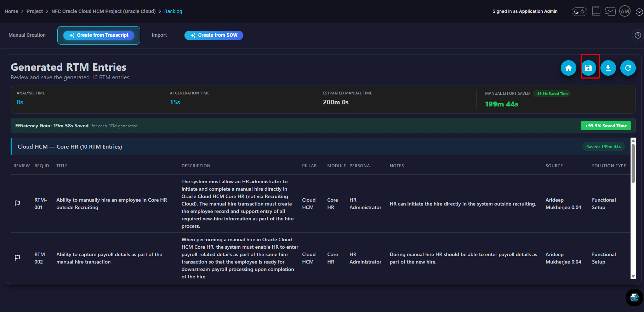Toggle the dark/light theme switch

click(579, 12)
